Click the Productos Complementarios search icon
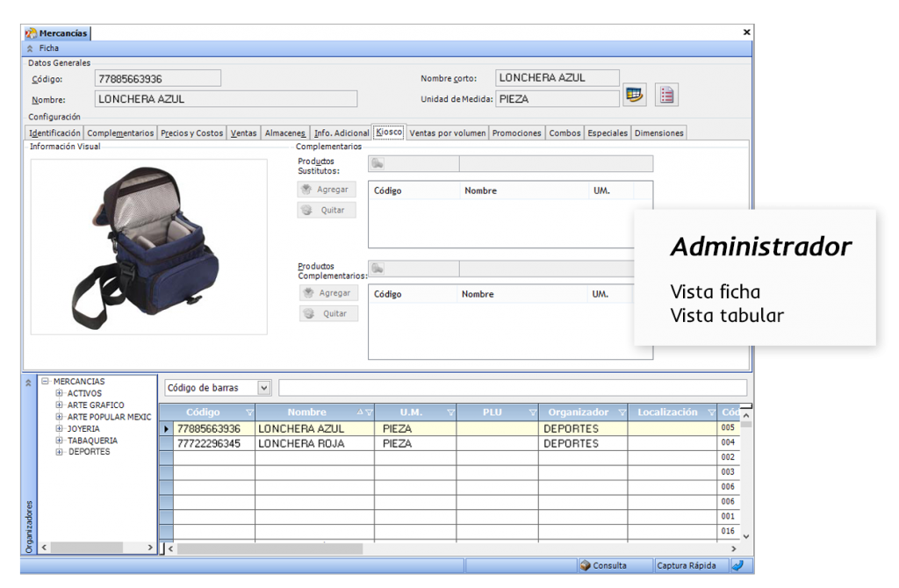This screenshot has height=588, width=899. tap(377, 269)
